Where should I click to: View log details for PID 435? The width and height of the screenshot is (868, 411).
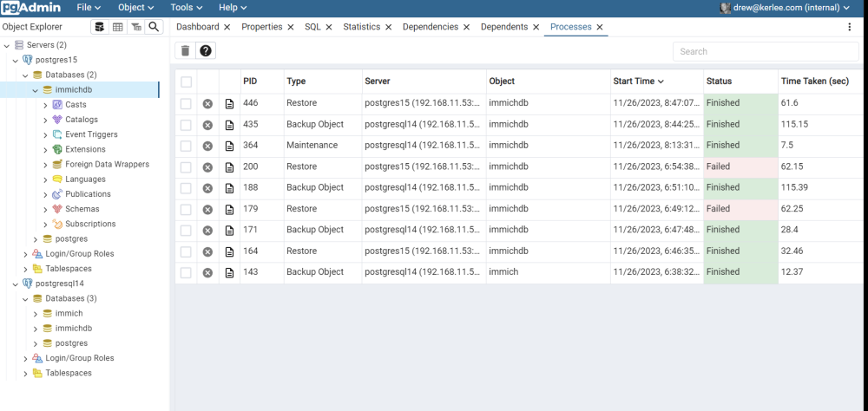tap(229, 125)
